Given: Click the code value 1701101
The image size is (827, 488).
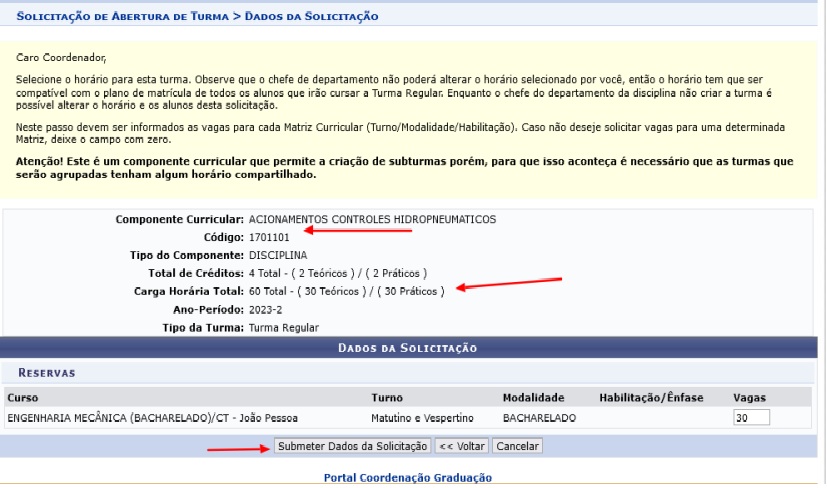Looking at the screenshot, I should point(269,237).
